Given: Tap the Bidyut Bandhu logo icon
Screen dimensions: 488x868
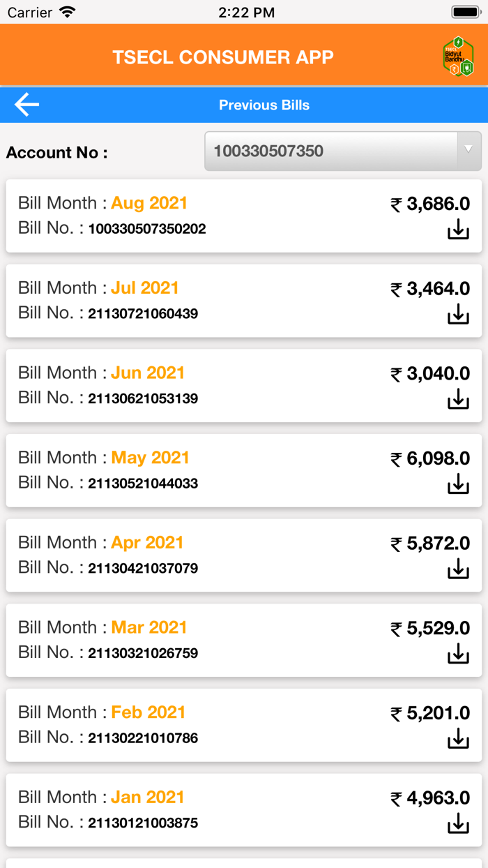Looking at the screenshot, I should (458, 57).
